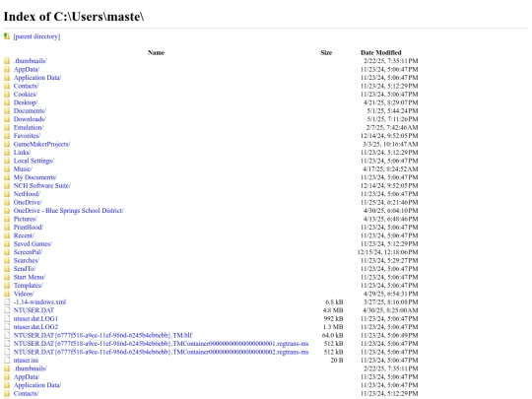Click the folder icon beside ScreenPal

[7, 252]
